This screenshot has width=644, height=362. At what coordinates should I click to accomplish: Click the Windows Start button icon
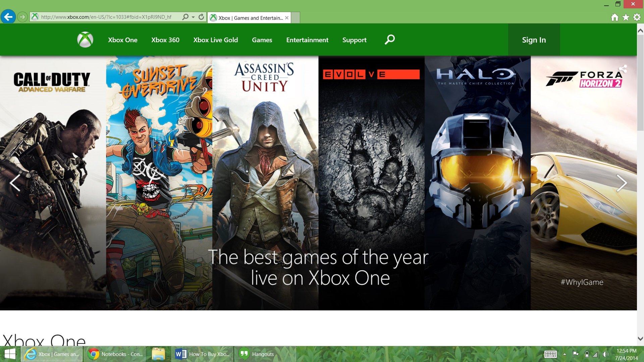9,355
